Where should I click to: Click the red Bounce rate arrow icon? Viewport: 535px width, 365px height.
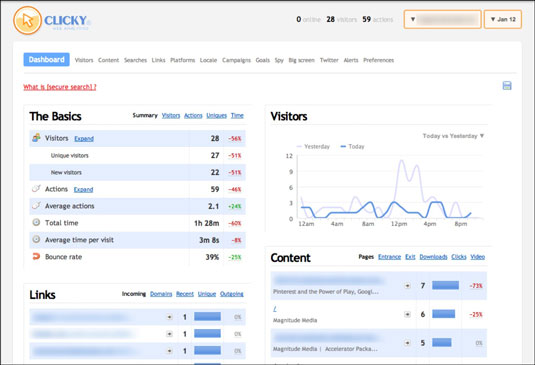pyautogui.click(x=36, y=256)
